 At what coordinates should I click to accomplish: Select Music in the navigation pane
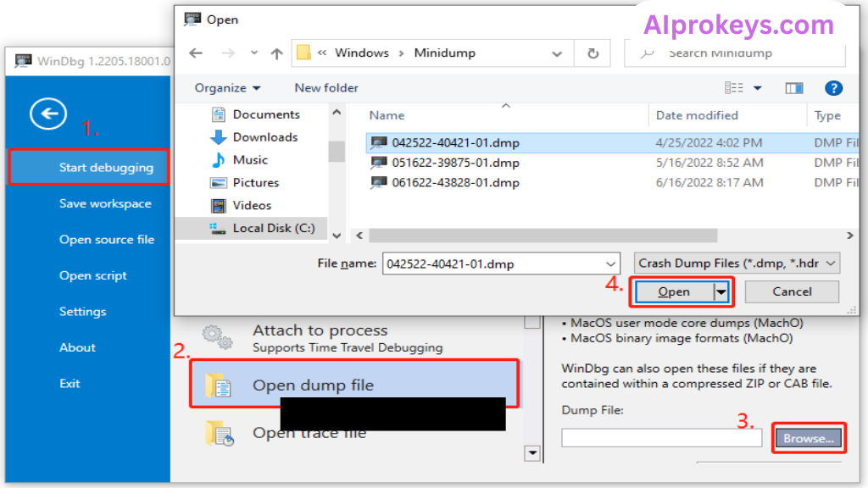[x=250, y=160]
